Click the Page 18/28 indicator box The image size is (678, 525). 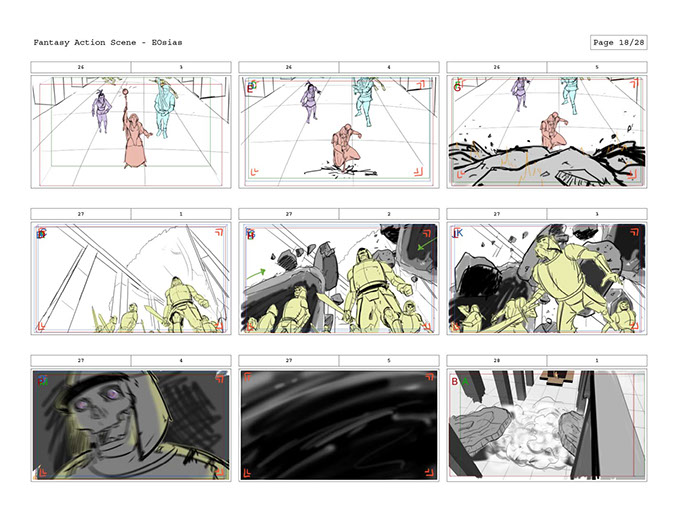620,43
